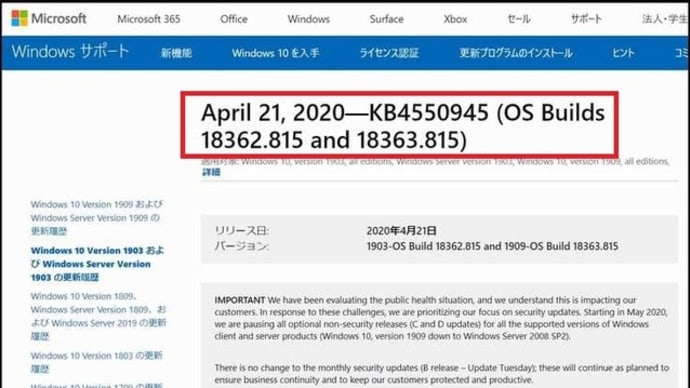Click the paragraph starting 'There is no change'

coord(442,373)
